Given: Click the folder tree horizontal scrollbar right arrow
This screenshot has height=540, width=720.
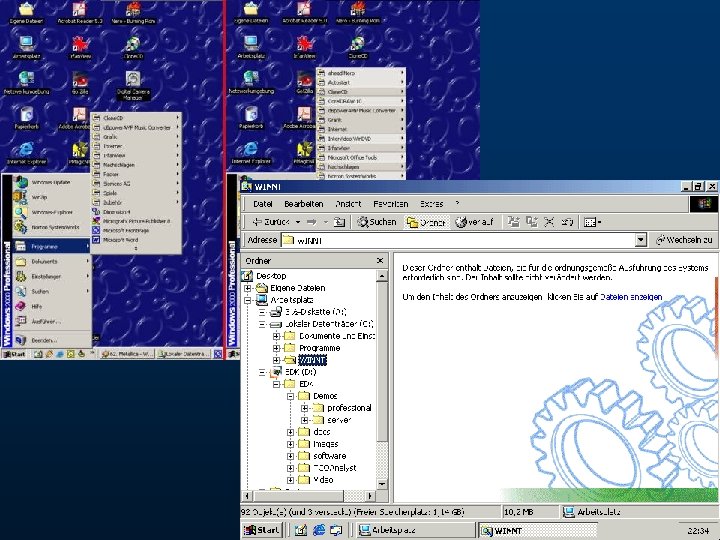Looking at the screenshot, I should pyautogui.click(x=370, y=496).
